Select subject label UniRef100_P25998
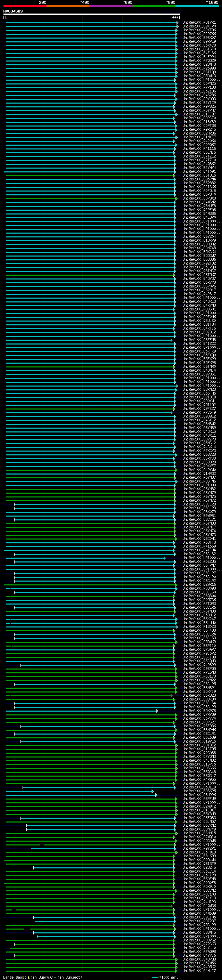This screenshot has height=980, width=222. point(199,68)
